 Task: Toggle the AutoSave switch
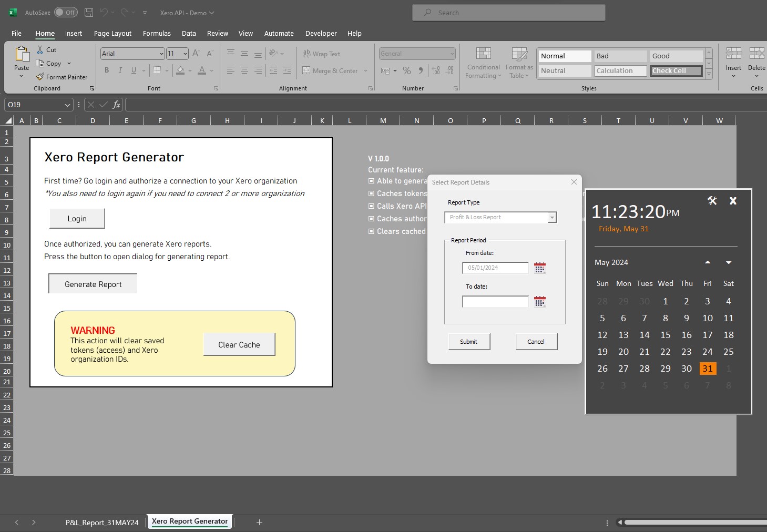pos(66,12)
